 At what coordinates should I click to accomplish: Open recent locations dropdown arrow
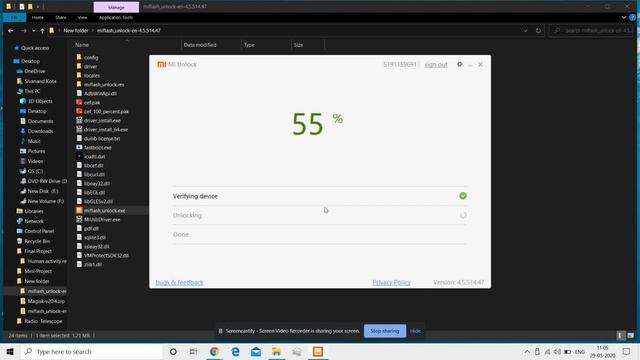[33, 31]
